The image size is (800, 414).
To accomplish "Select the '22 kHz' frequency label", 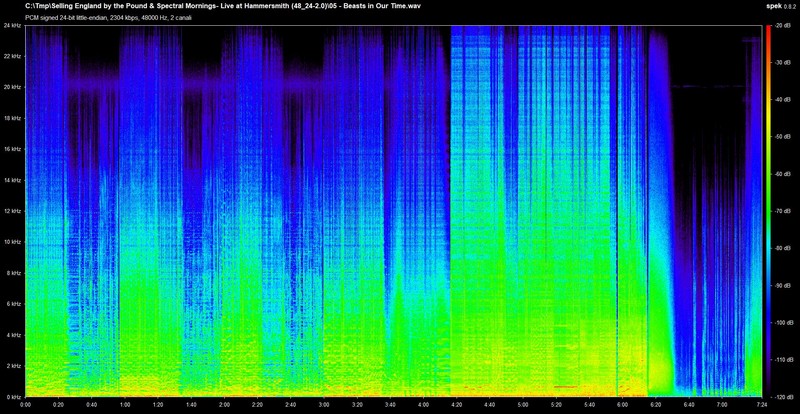I will (12, 56).
